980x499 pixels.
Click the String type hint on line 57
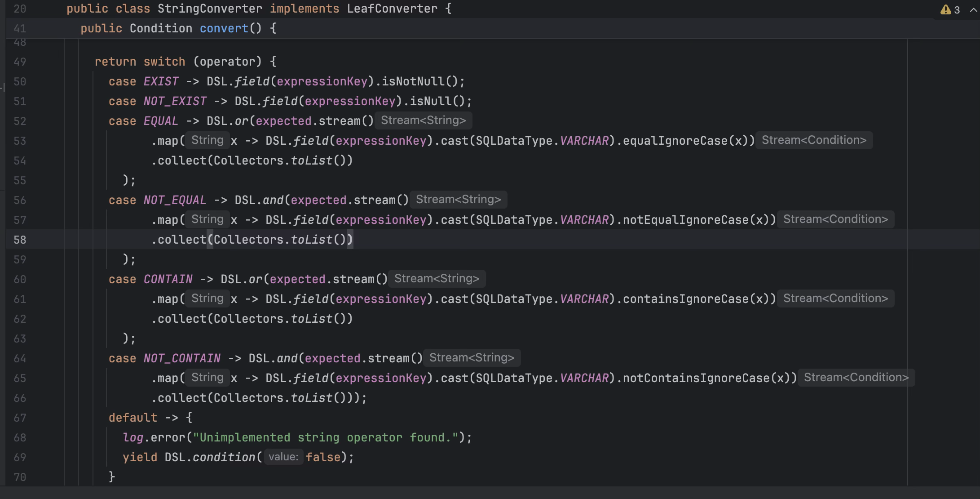[207, 219]
